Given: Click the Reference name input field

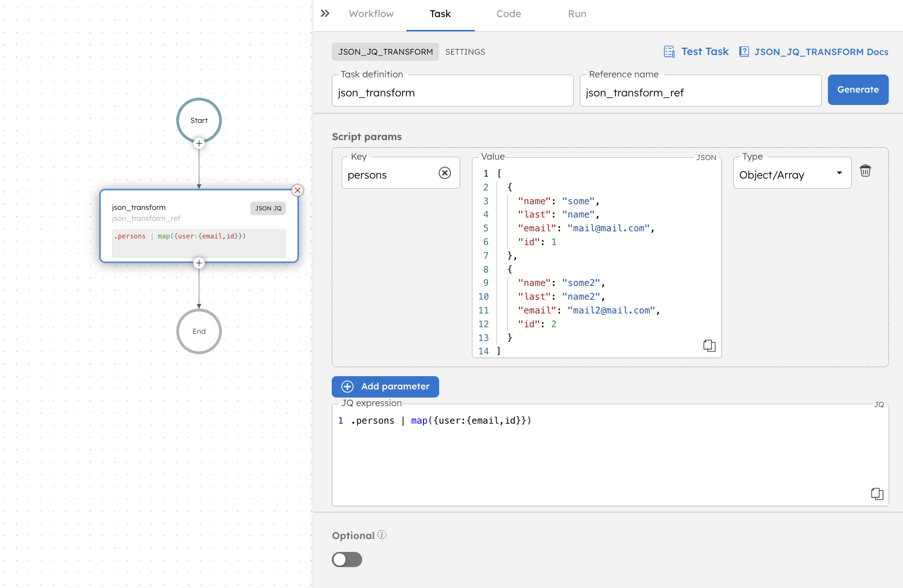Looking at the screenshot, I should (x=701, y=91).
